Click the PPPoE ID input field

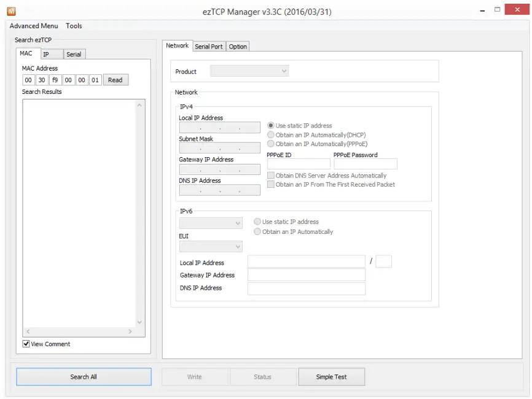[299, 164]
